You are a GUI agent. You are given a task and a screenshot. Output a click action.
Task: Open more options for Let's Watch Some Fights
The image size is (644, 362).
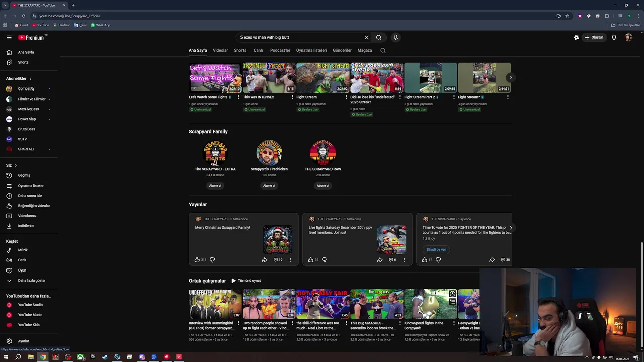pos(238,97)
